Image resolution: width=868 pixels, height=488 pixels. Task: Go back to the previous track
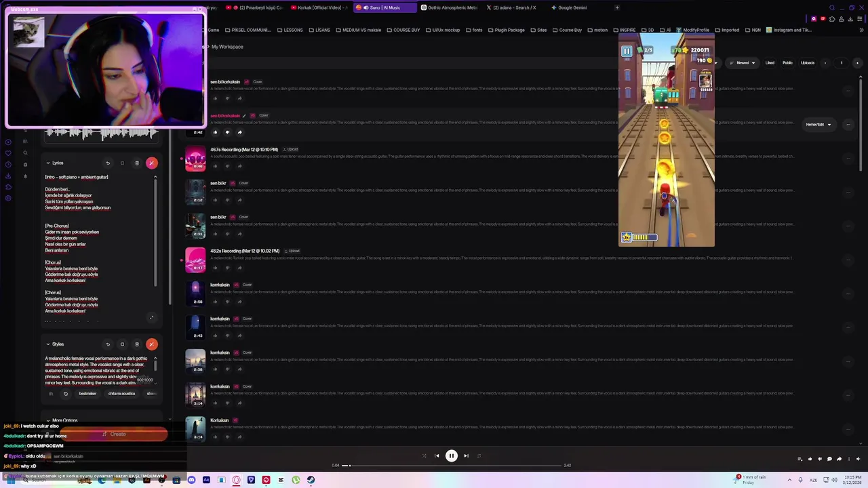(x=437, y=456)
